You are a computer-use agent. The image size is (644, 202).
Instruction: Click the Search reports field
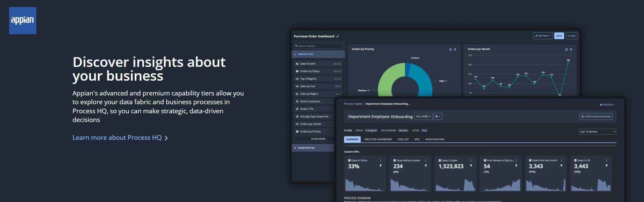(318, 46)
